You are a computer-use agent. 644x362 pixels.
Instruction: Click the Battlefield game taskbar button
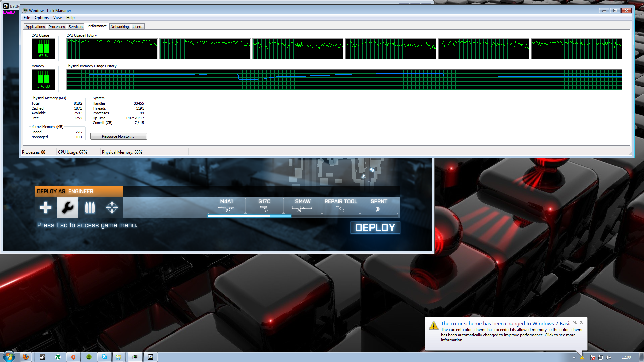coord(151,357)
